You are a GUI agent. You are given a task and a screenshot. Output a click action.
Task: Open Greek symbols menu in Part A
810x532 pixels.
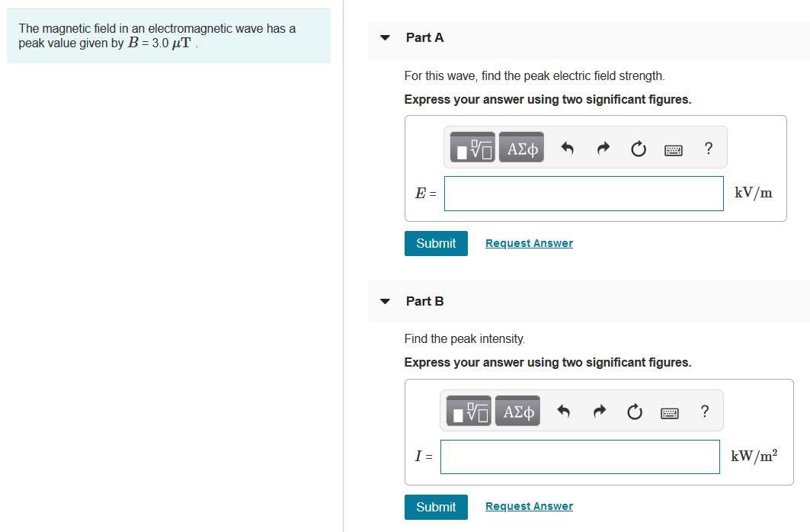click(521, 148)
